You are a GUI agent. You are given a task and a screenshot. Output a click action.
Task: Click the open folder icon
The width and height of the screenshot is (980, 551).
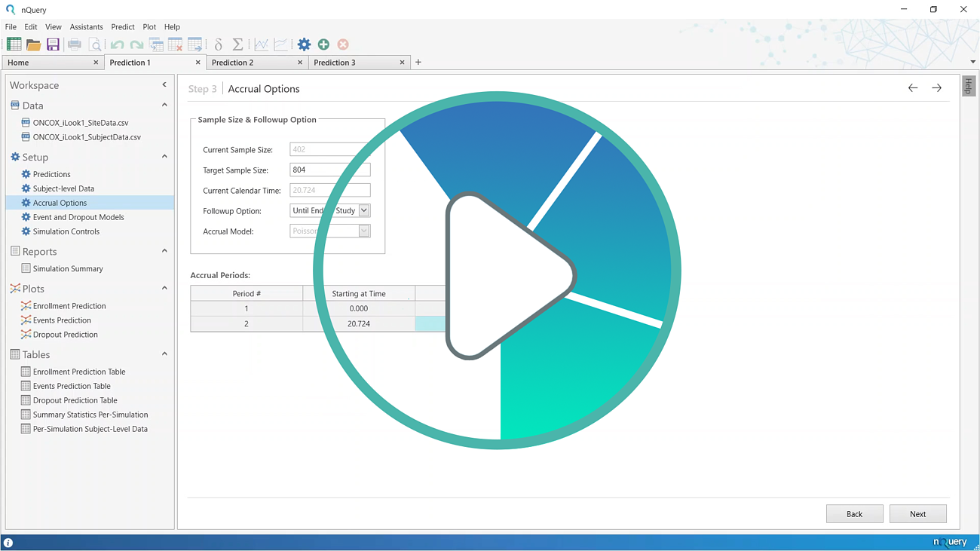(33, 44)
